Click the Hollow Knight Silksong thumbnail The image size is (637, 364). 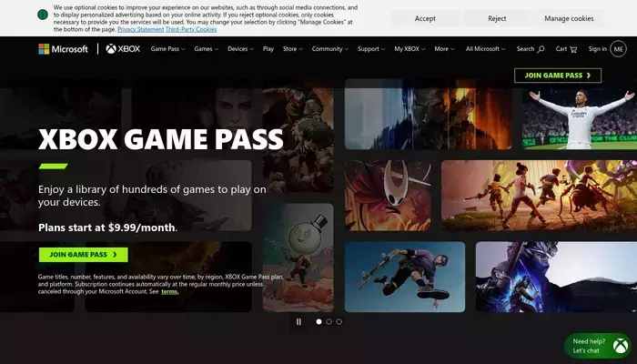click(388, 196)
